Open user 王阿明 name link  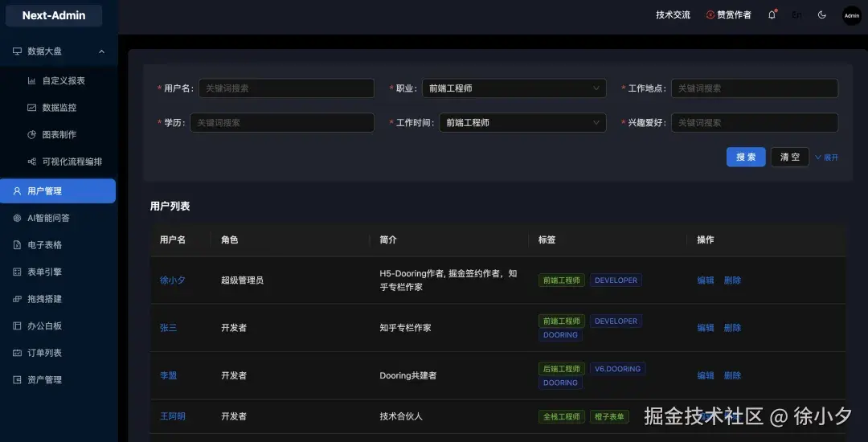(x=173, y=416)
